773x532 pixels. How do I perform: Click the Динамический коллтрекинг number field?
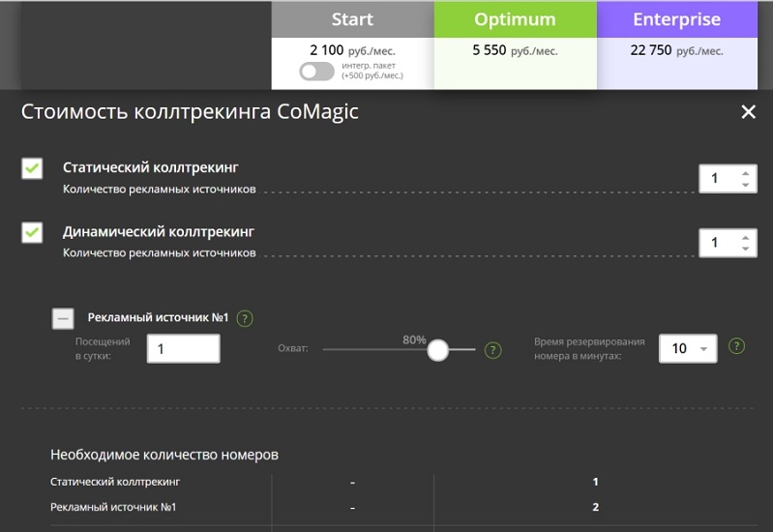[x=728, y=243]
